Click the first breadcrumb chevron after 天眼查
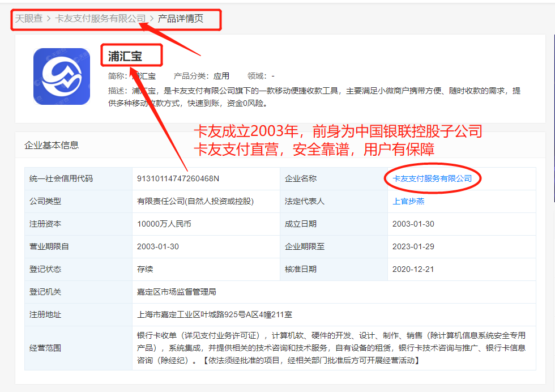Viewport: 555px width, 392px height. tap(49, 19)
